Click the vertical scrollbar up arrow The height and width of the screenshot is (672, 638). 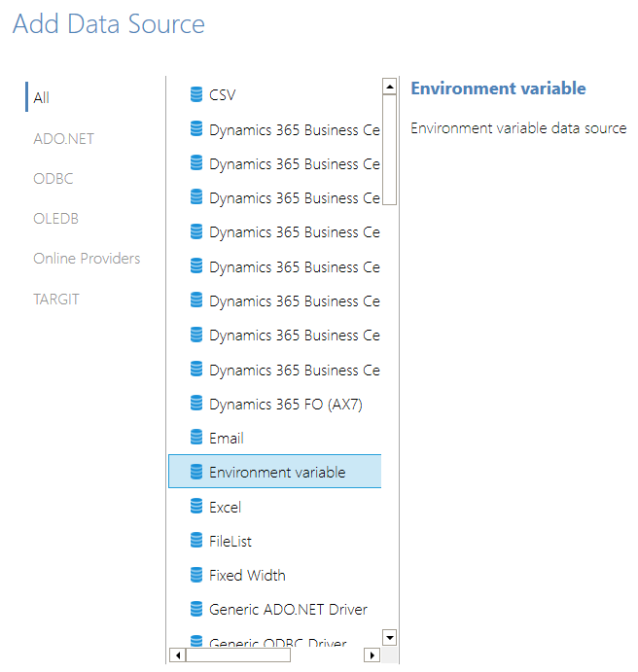pos(389,87)
